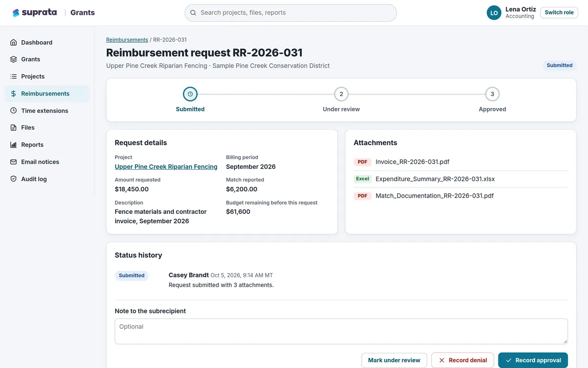Go to Grants in the sidebar

(x=48, y=59)
